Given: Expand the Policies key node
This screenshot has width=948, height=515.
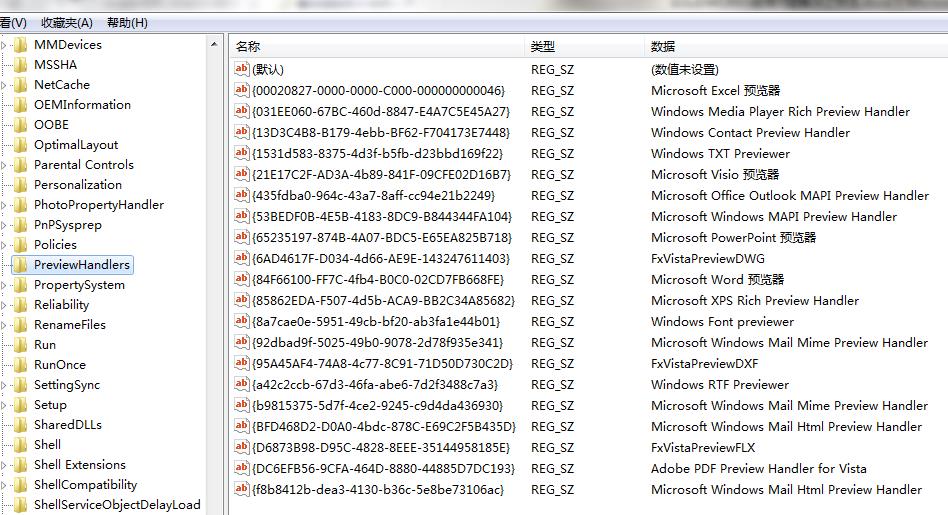Looking at the screenshot, I should pos(5,245).
